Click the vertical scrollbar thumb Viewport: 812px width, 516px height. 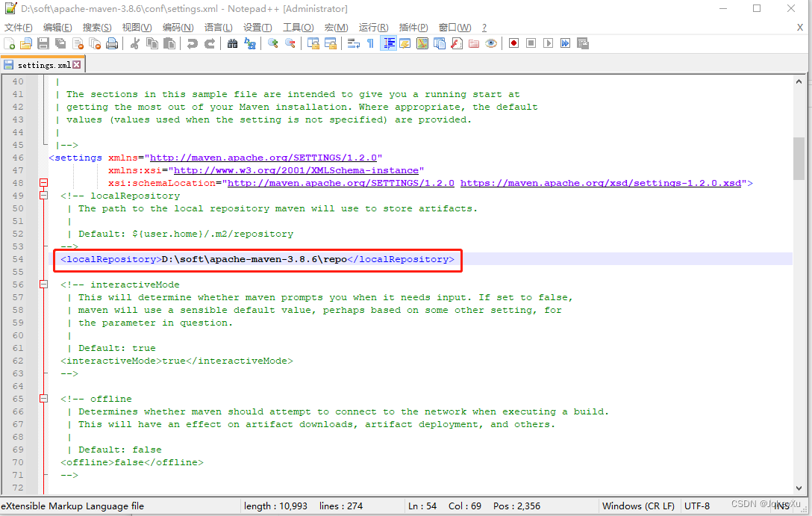point(799,158)
